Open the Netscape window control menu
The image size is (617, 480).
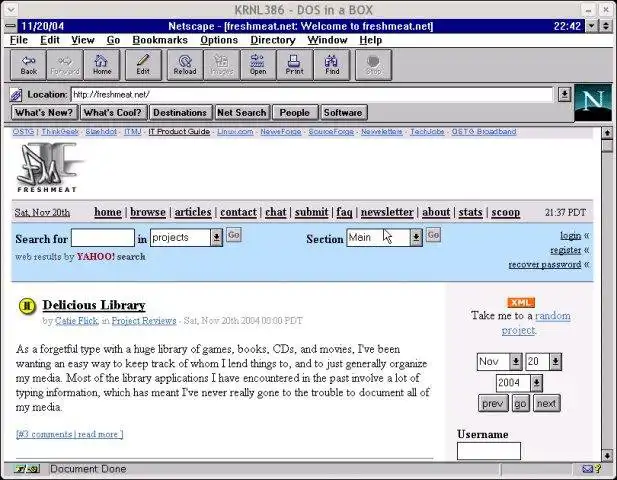tap(11, 26)
